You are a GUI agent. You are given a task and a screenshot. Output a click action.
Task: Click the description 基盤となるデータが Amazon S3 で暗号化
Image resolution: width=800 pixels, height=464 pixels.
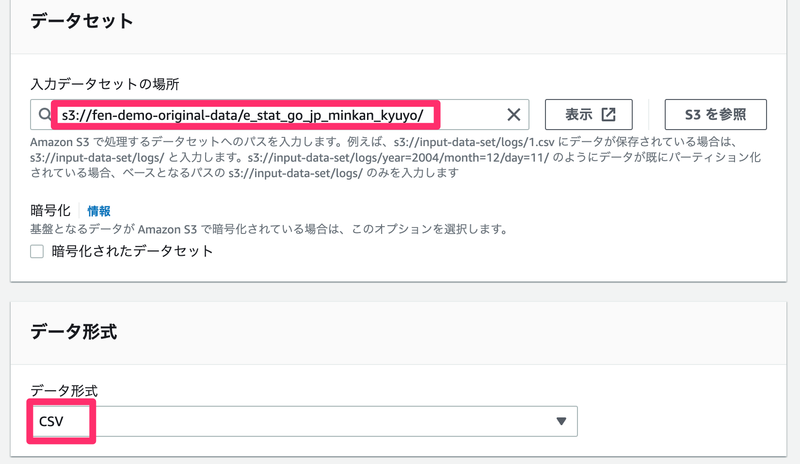[269, 229]
